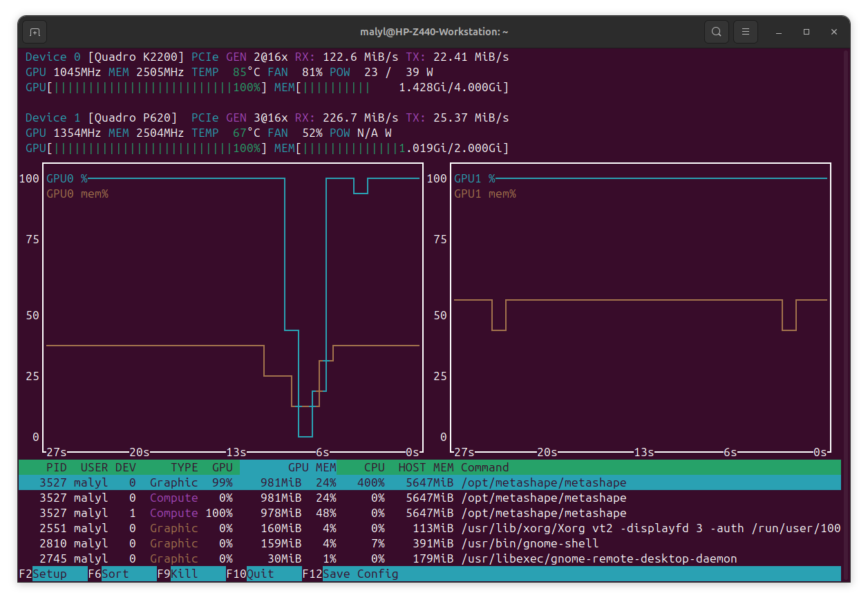
Task: Click the terminal scrollbar on right edge
Action: pyautogui.click(x=845, y=315)
